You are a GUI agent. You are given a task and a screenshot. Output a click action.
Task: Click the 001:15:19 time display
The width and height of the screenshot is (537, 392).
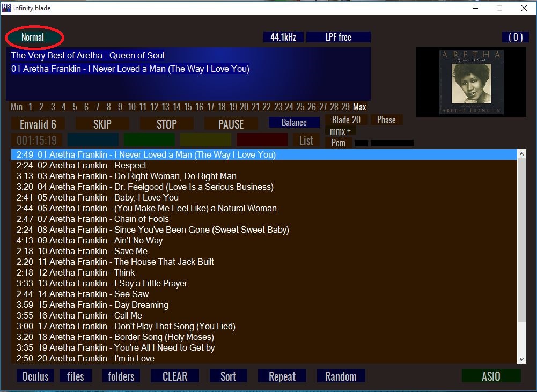click(x=36, y=140)
